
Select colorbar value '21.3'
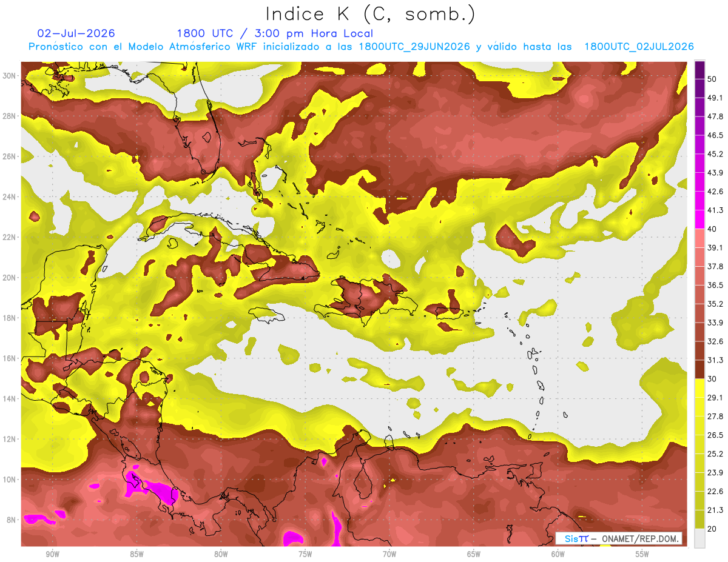coord(715,510)
